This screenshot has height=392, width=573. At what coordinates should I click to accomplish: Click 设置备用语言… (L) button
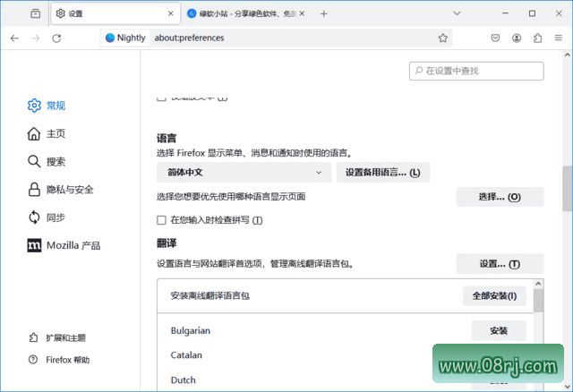383,173
